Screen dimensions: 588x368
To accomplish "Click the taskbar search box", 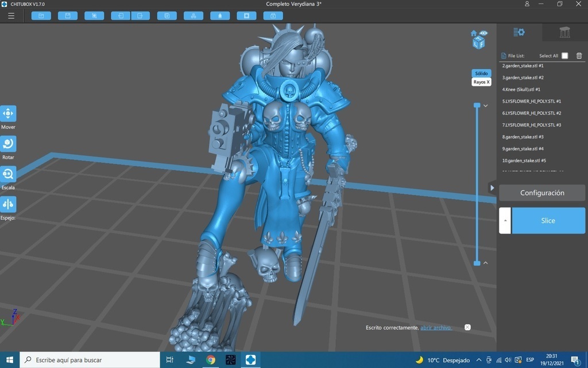I will (90, 360).
